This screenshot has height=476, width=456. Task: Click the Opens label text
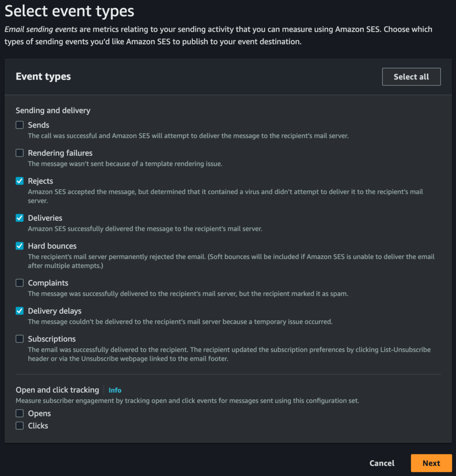(x=39, y=413)
